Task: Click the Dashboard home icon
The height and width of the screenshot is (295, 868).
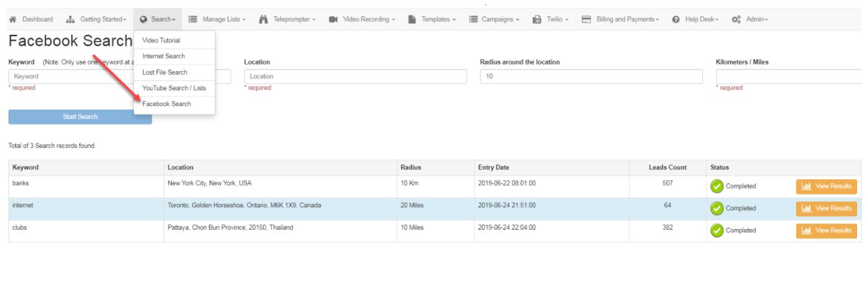Action: (13, 20)
